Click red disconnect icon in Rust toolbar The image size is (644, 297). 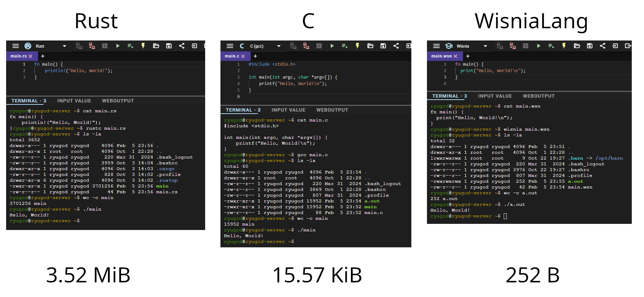tap(92, 46)
